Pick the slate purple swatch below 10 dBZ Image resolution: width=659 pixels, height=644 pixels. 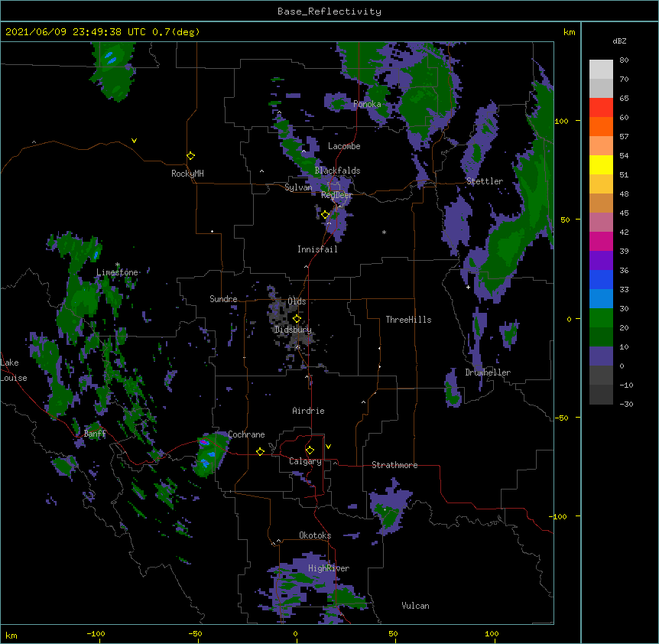point(601,356)
